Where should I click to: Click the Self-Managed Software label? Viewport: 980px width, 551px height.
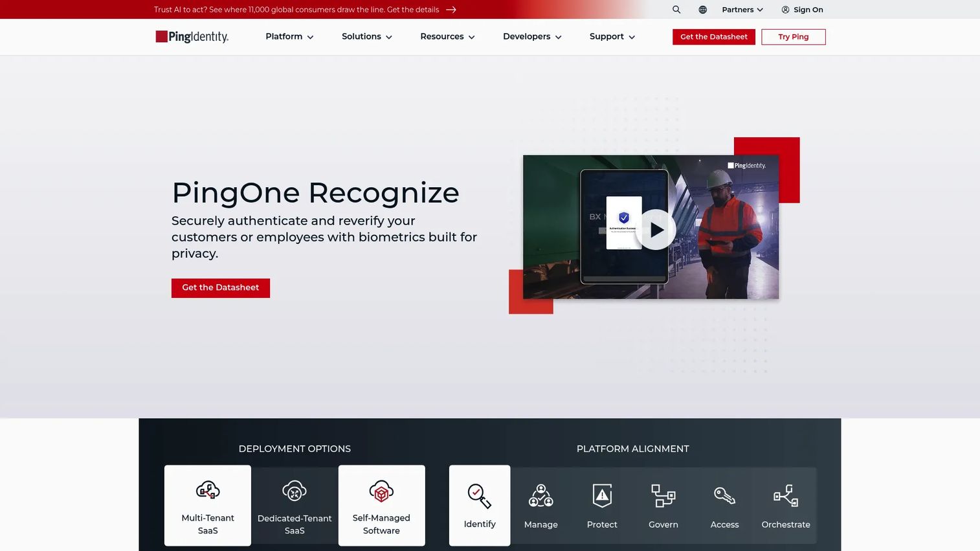point(381,524)
